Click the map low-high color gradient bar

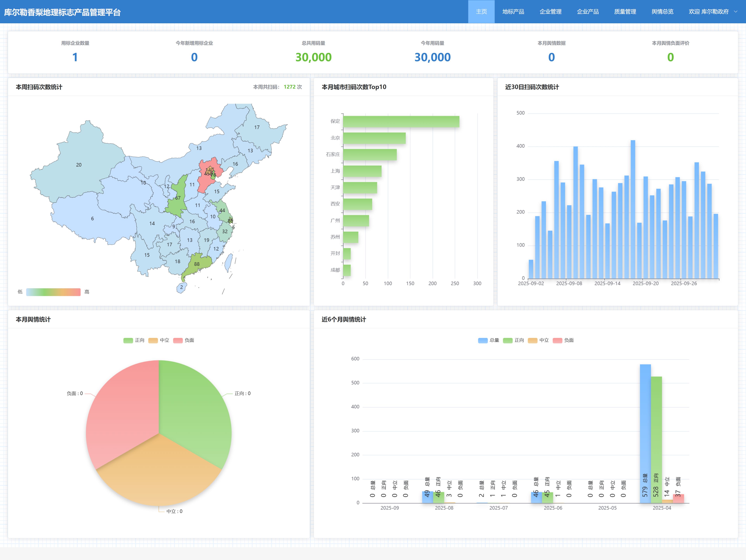(x=53, y=292)
